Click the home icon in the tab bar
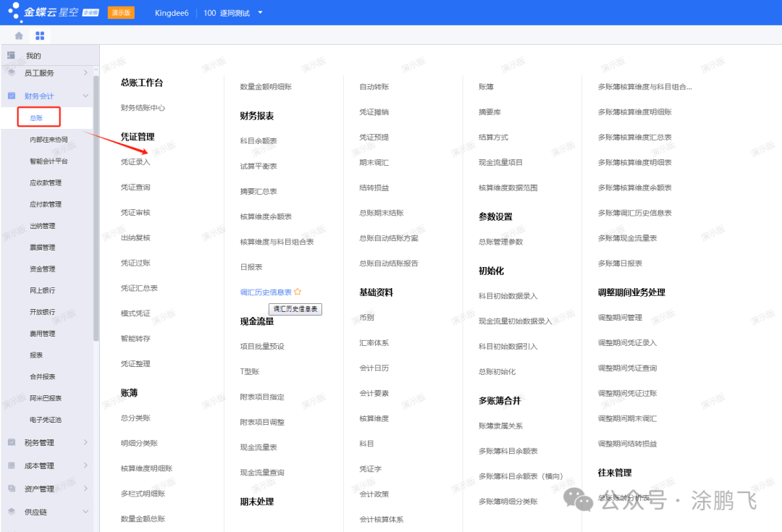782x532 pixels. pyautogui.click(x=19, y=35)
